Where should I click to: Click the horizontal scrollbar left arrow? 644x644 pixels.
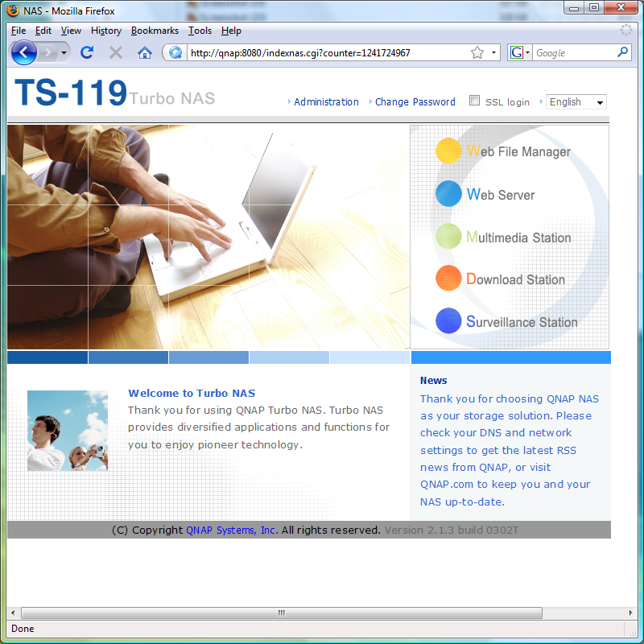coord(13,613)
